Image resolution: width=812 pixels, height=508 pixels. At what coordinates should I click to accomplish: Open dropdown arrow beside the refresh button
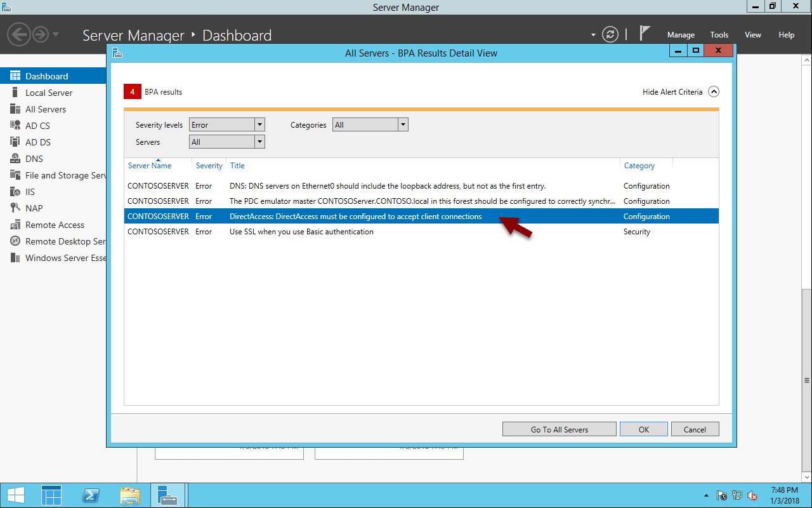594,35
